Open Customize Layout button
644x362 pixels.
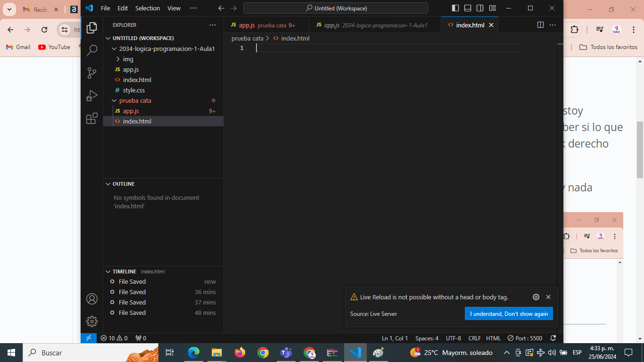point(492,8)
